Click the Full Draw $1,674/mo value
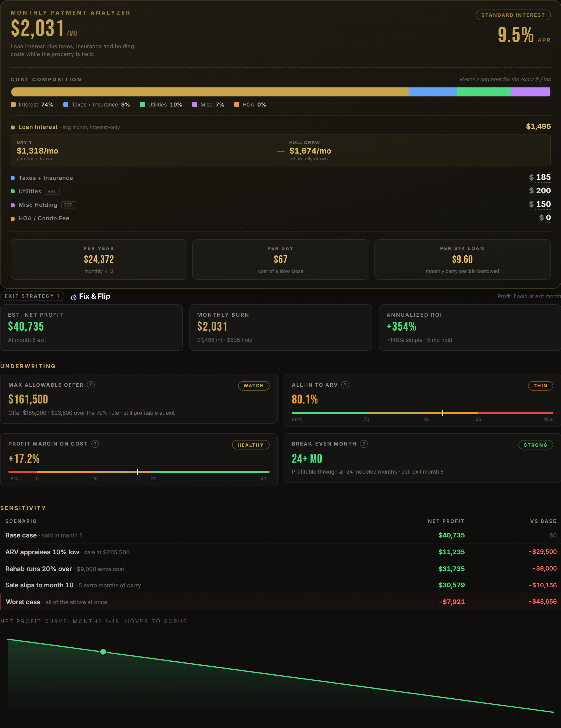 coord(310,151)
